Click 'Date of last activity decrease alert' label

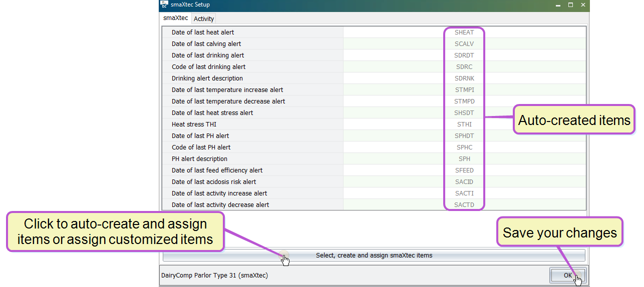tap(220, 204)
